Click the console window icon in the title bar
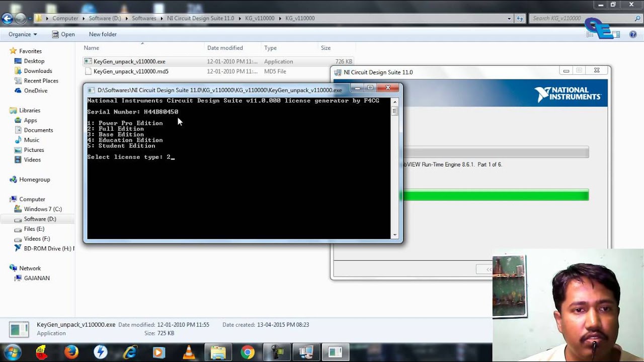The height and width of the screenshot is (362, 644). [91, 90]
